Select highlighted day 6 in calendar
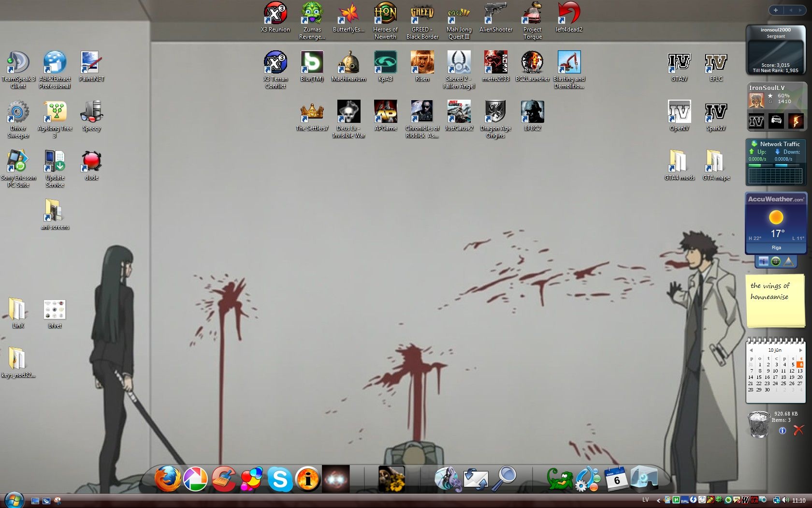The width and height of the screenshot is (812, 508). tap(800, 364)
